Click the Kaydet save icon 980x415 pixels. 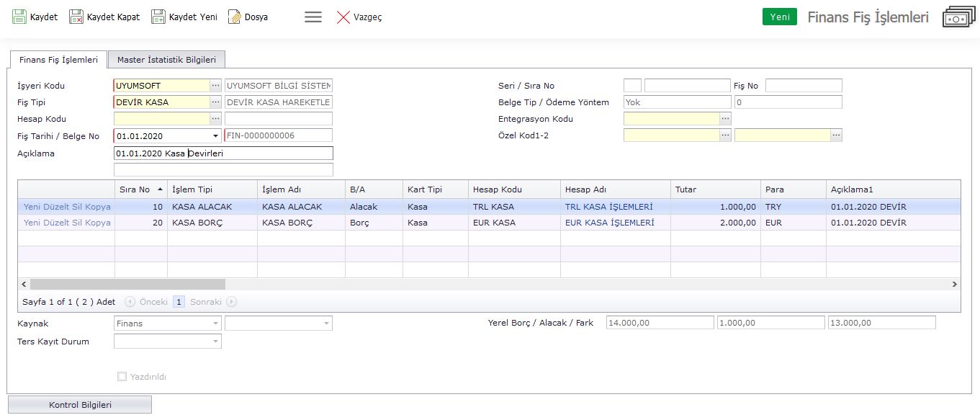pyautogui.click(x=19, y=17)
